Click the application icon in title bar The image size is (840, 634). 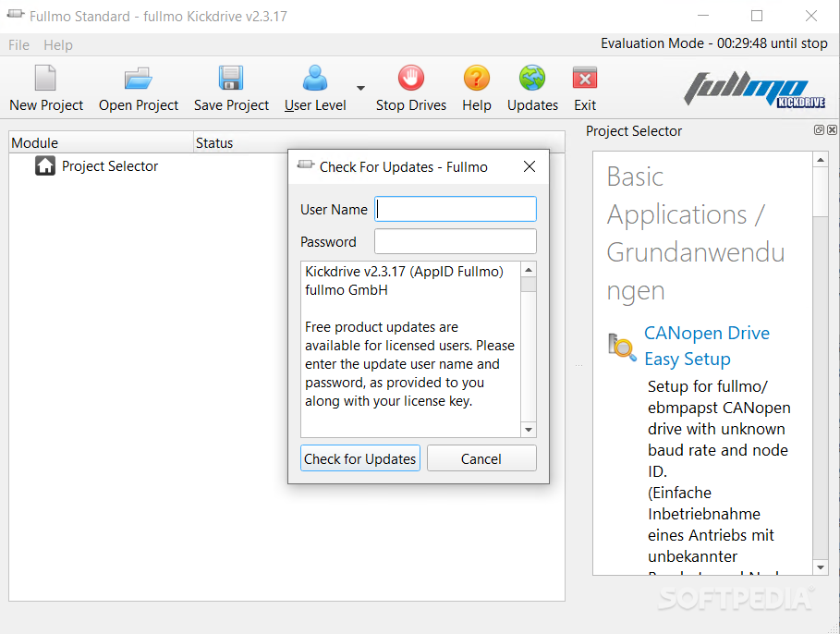point(16,15)
